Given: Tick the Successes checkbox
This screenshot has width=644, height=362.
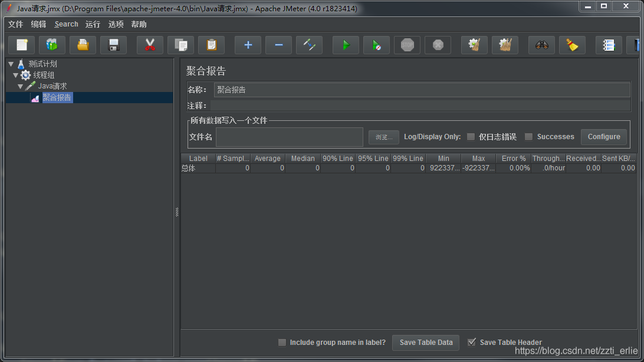Looking at the screenshot, I should (x=529, y=137).
